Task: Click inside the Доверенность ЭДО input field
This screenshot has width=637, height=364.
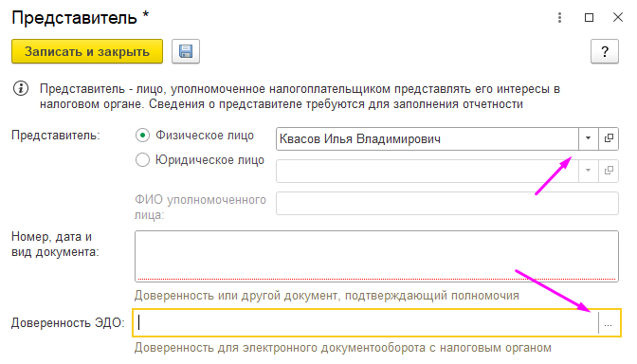Action: point(366,323)
